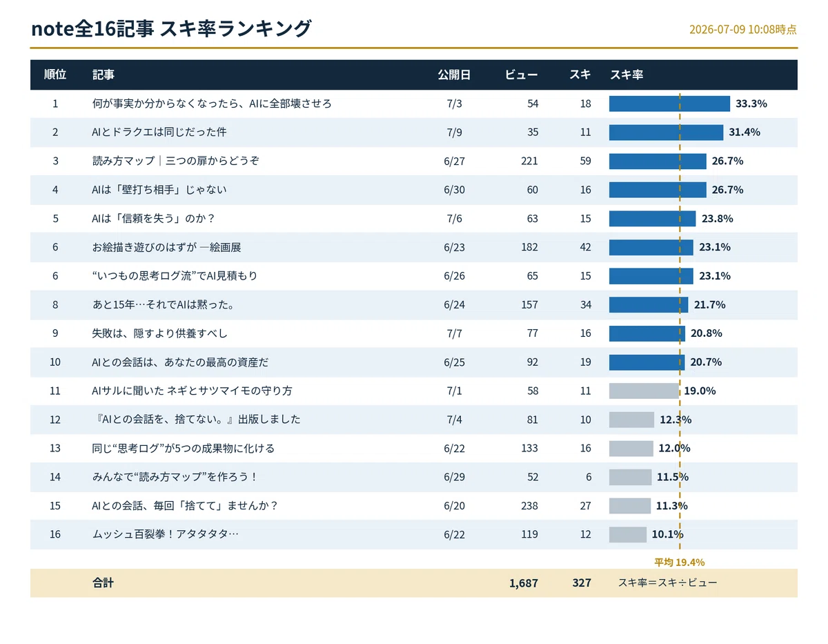Click the '合計' total row label
The image size is (828, 644).
tap(103, 583)
